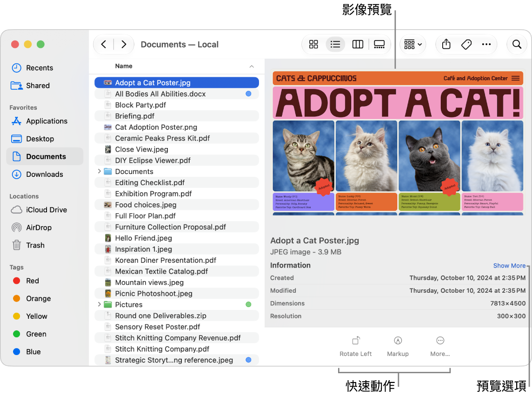
Task: Select Korean Diner Presentation.pdf
Action: tap(176, 260)
